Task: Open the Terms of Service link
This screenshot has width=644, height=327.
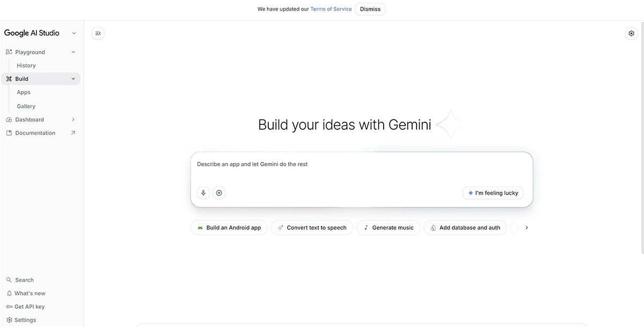Action: tap(331, 9)
